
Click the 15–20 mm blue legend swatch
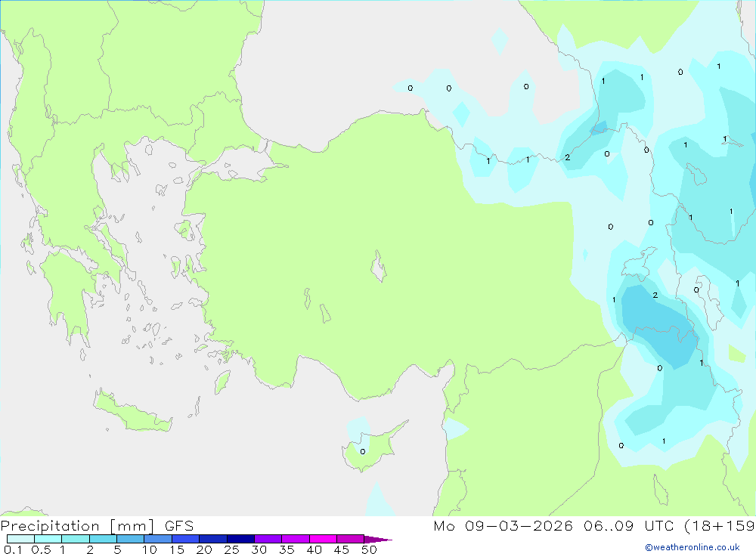point(185,539)
